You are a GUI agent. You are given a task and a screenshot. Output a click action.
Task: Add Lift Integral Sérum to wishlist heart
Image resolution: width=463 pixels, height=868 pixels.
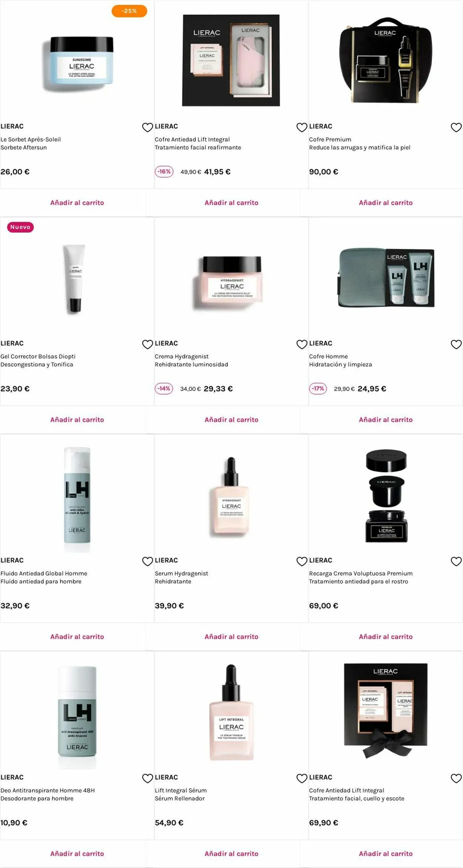(302, 778)
